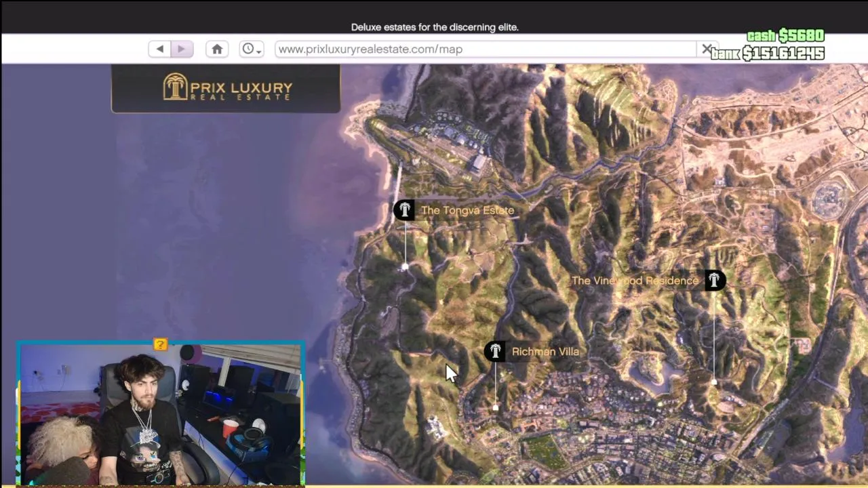
Task: Select The Vinewood Residence palm marker icon
Action: coord(715,281)
